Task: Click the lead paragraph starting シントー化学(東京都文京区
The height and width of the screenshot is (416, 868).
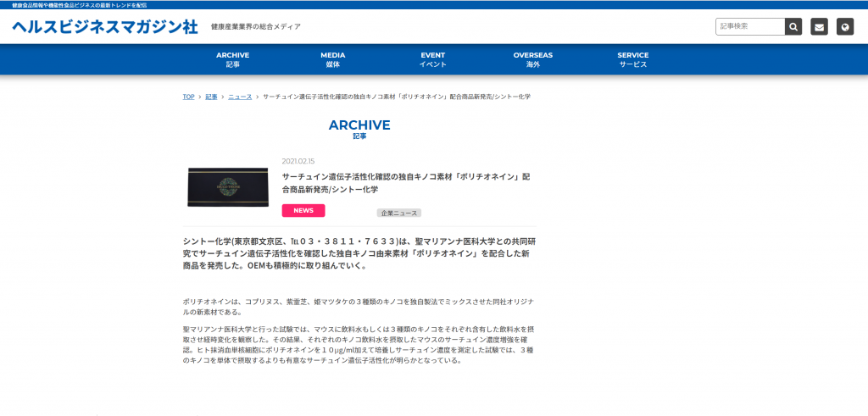Action: (x=359, y=253)
